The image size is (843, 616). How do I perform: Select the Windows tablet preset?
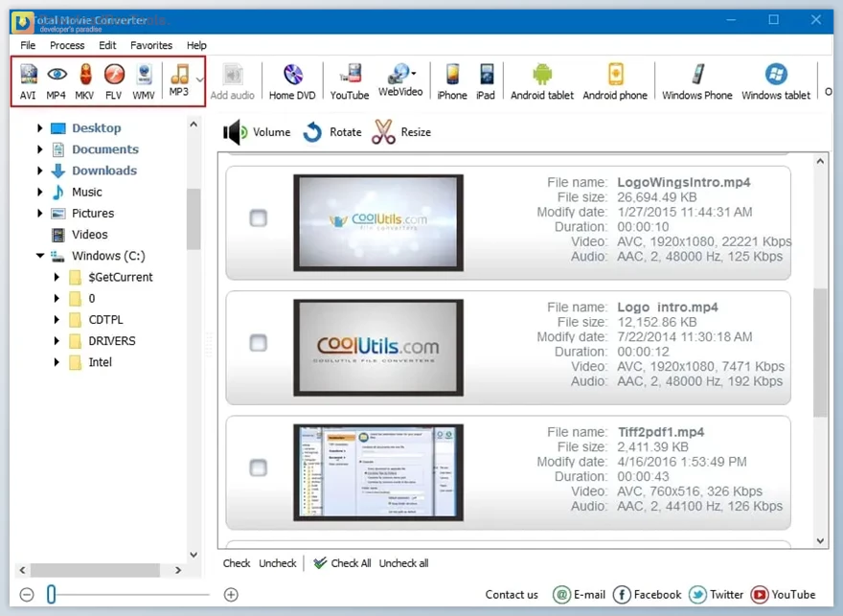(x=776, y=81)
